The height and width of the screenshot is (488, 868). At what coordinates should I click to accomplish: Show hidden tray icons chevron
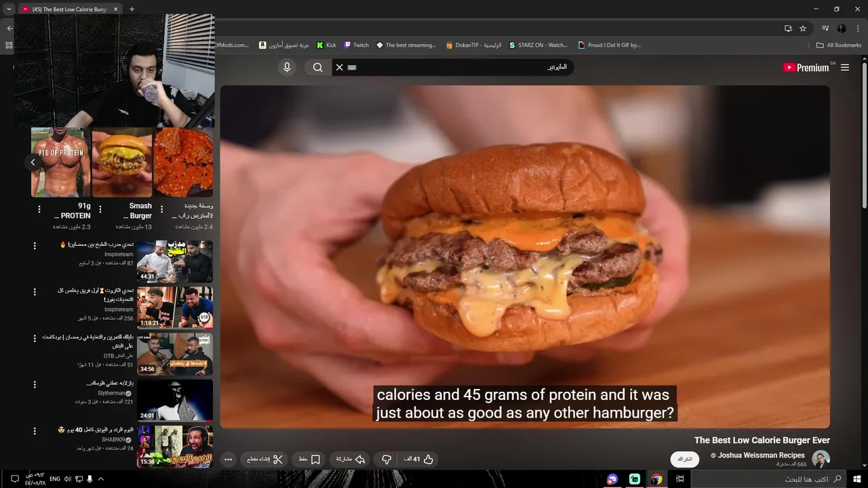point(101,479)
